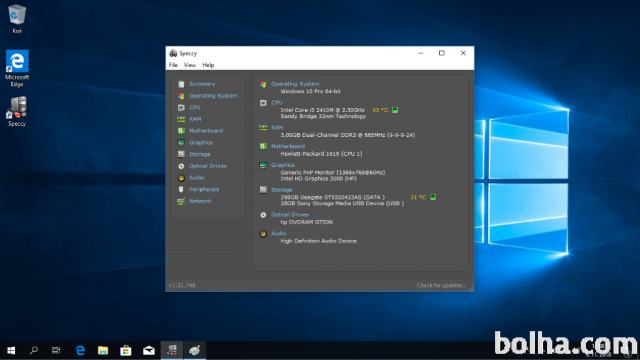
Task: Open Storage in the sidebar
Action: pos(200,154)
